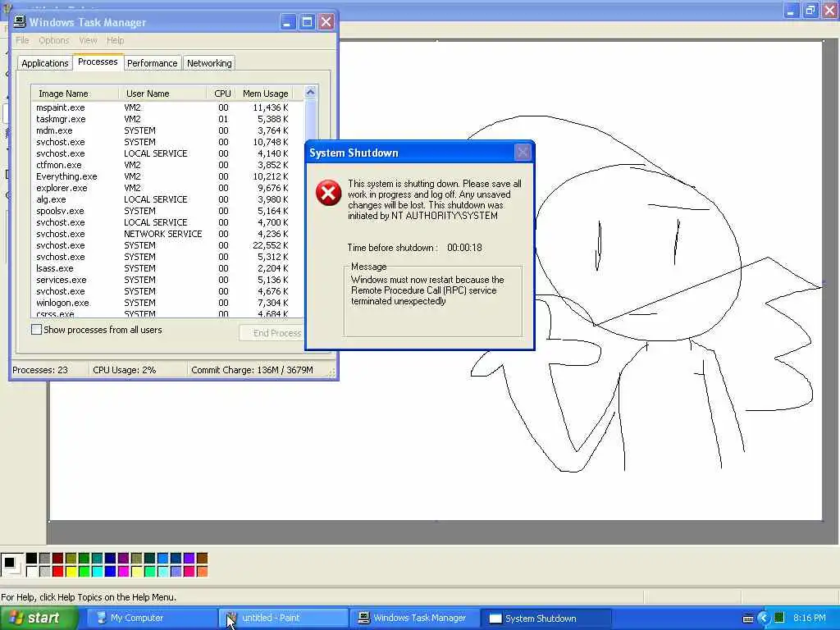Screen dimensions: 840x630
Task: Click Windows Task Manager taskbar button
Action: (413, 619)
